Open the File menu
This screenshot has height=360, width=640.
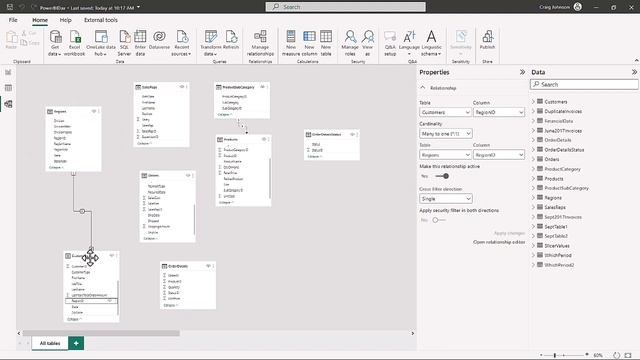13,20
